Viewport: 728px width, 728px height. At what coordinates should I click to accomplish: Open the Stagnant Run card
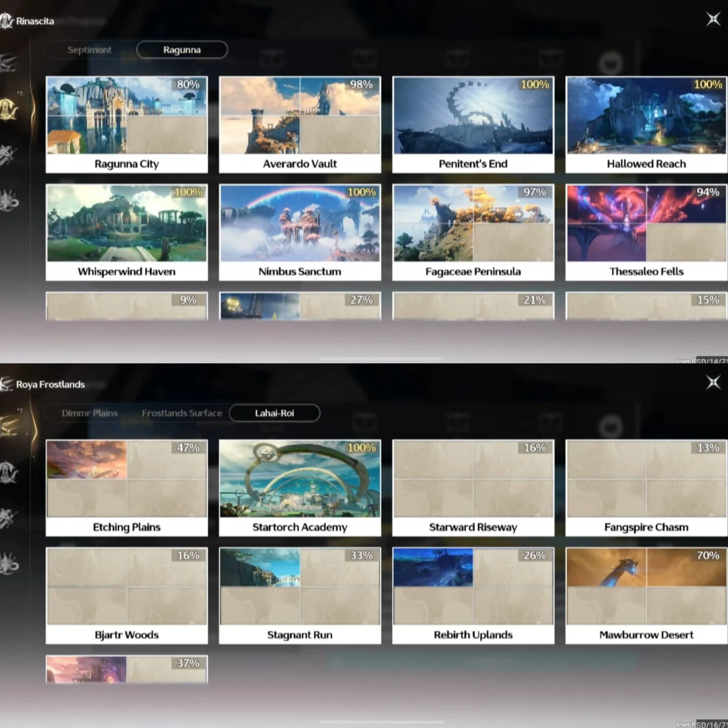pos(300,596)
